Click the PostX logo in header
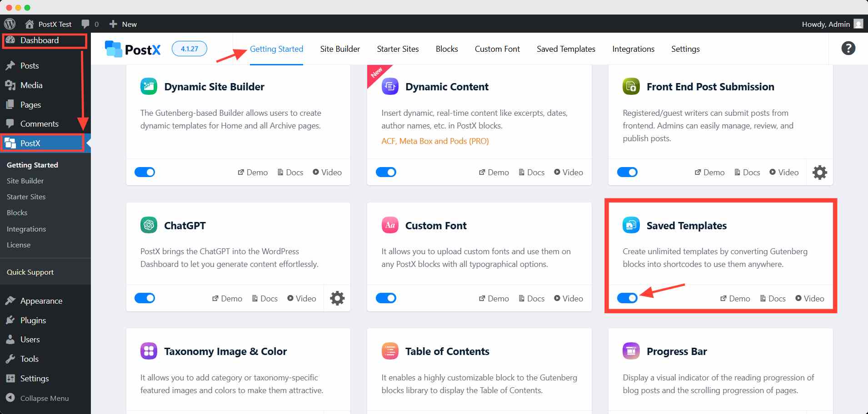This screenshot has height=414, width=868. [133, 49]
